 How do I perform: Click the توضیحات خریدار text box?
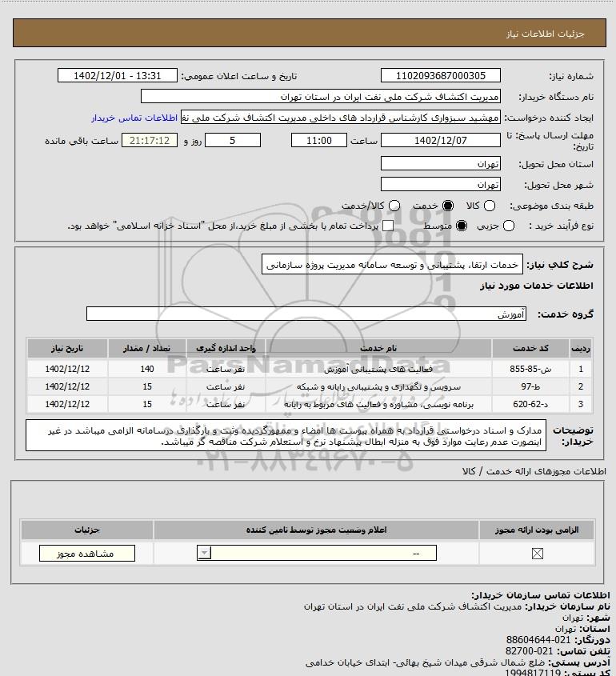click(x=286, y=435)
